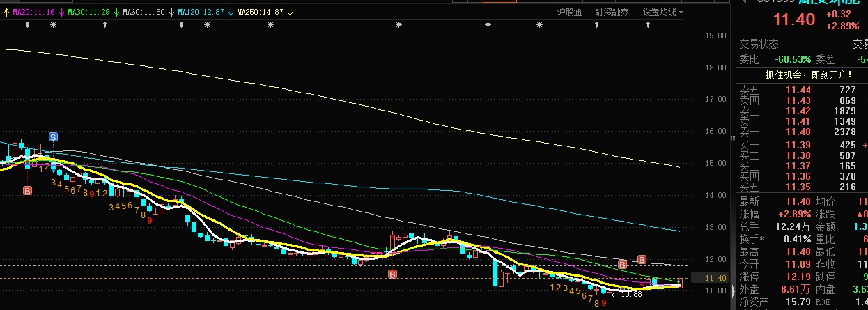
Task: Select the 卖五 ask row at 11.44
Action: 803,91
